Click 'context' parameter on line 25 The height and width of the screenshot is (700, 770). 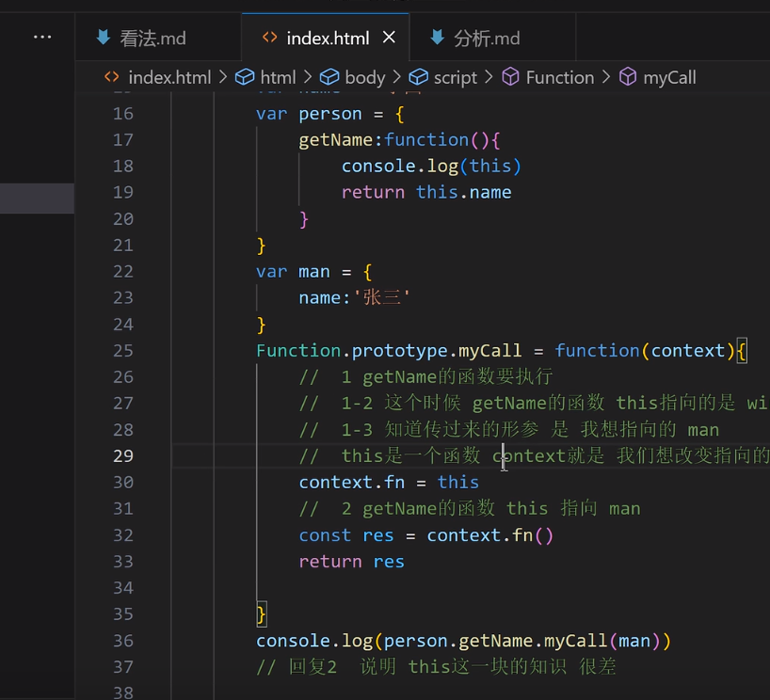pos(688,351)
